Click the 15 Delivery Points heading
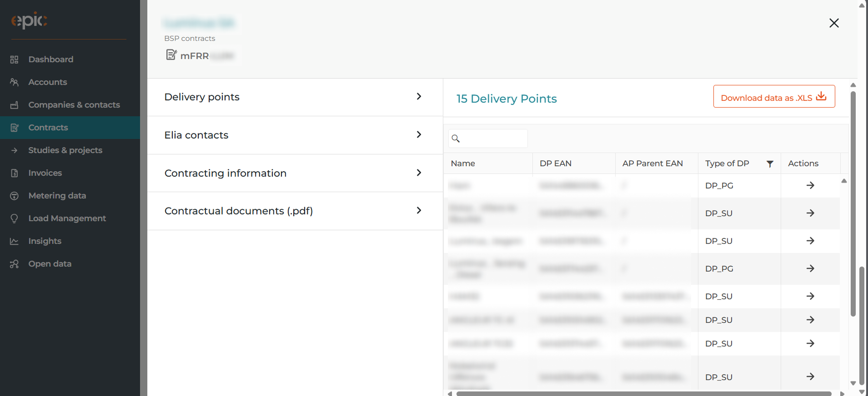Screen dimensions: 868x396 [507, 99]
